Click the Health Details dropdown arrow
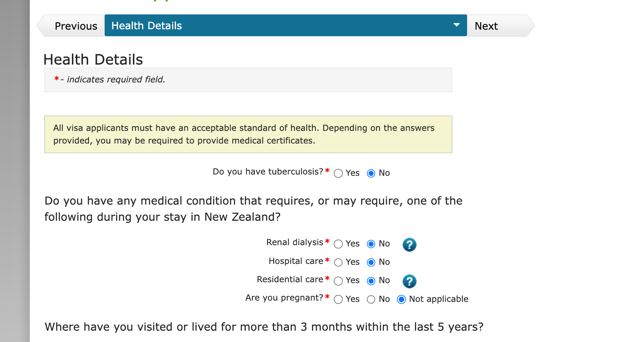The height and width of the screenshot is (342, 644). tap(456, 25)
